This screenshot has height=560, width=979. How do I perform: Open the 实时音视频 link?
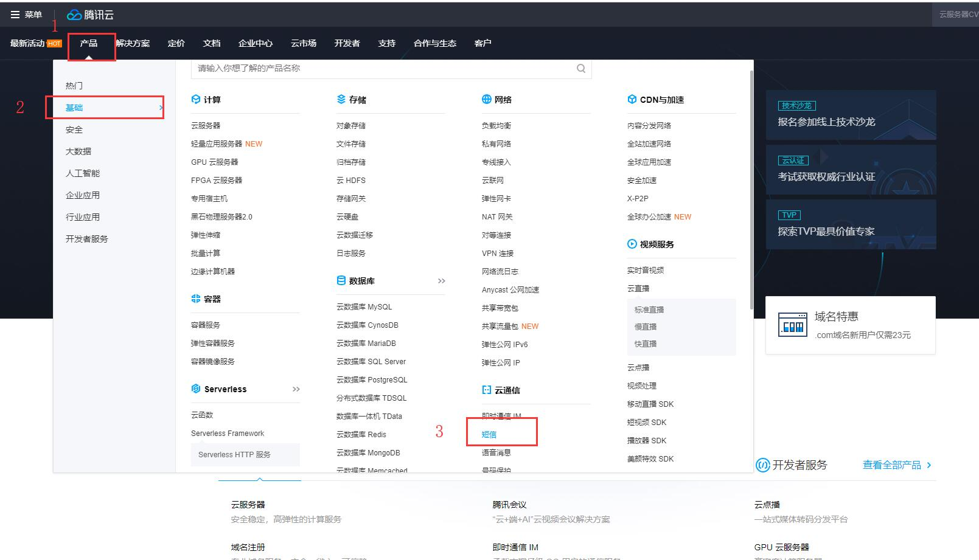pos(646,270)
